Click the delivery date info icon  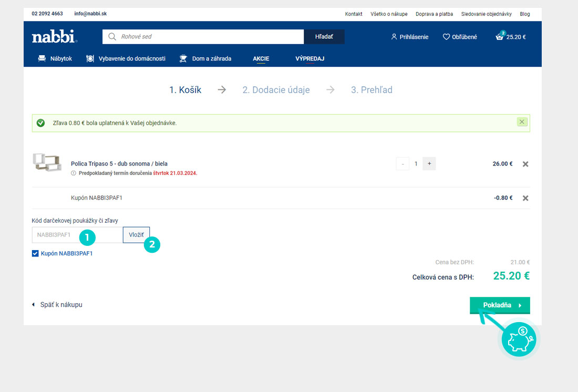point(74,173)
